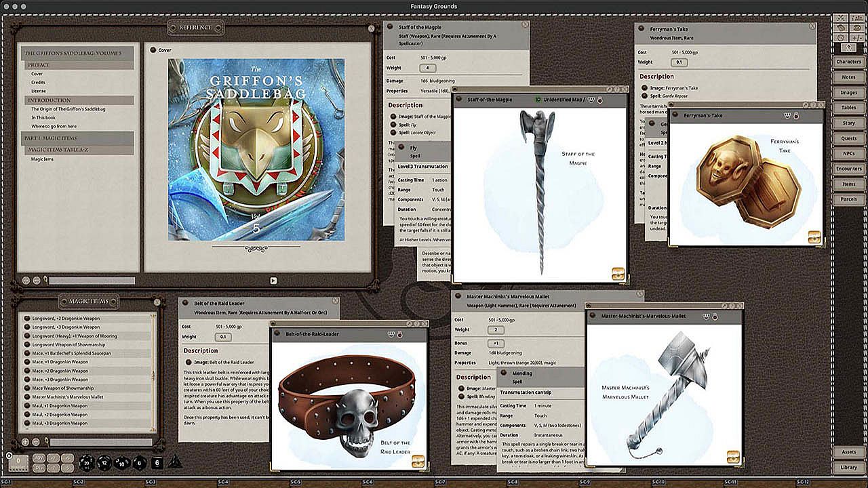The image size is (868, 488).
Task: Roll the d8 die
Action: coord(138,463)
